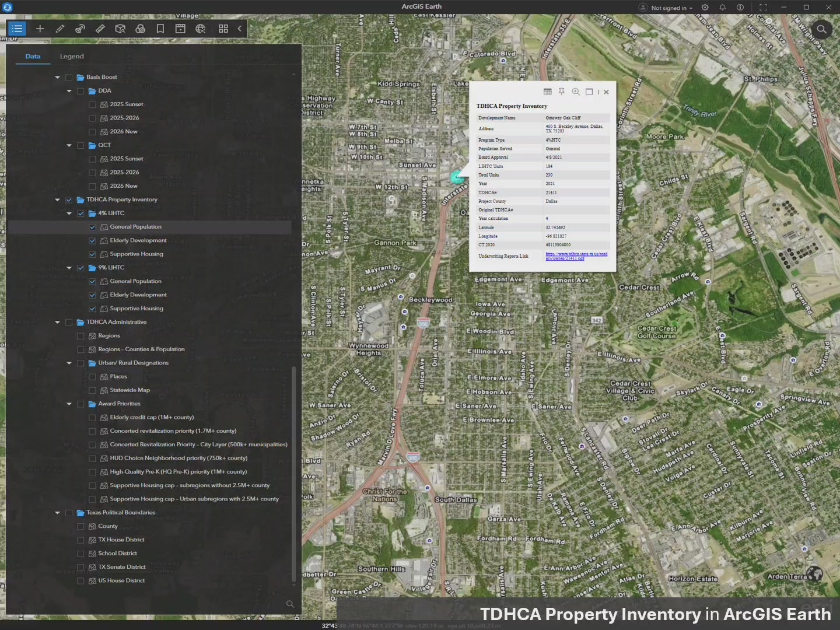The height and width of the screenshot is (630, 840).
Task: Open the four-square grid apps icon
Action: coord(223,29)
